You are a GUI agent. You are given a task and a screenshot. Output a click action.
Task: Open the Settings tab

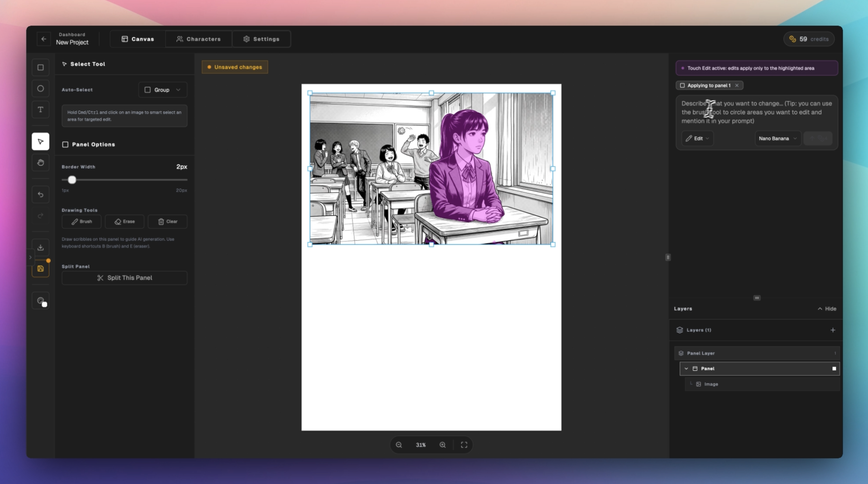pyautogui.click(x=261, y=39)
